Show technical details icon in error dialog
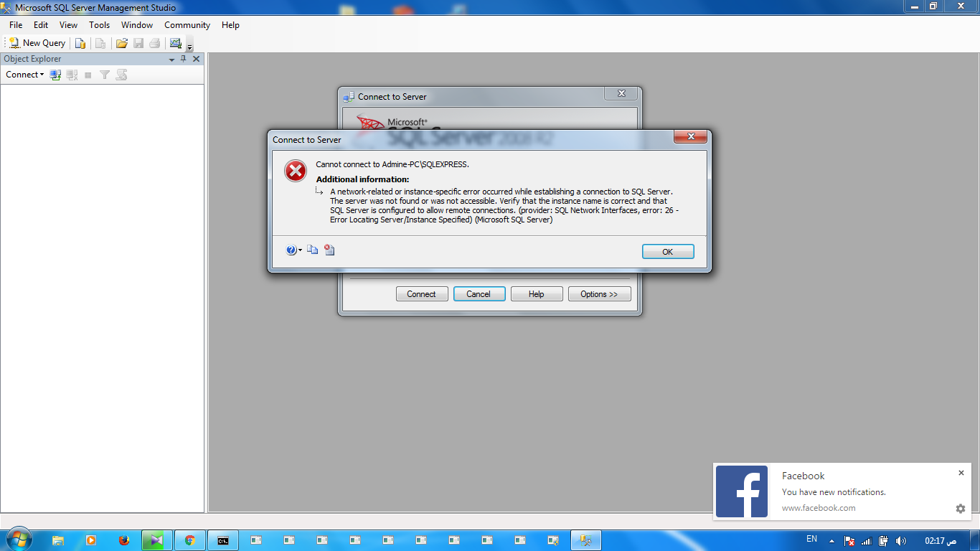 click(x=329, y=250)
